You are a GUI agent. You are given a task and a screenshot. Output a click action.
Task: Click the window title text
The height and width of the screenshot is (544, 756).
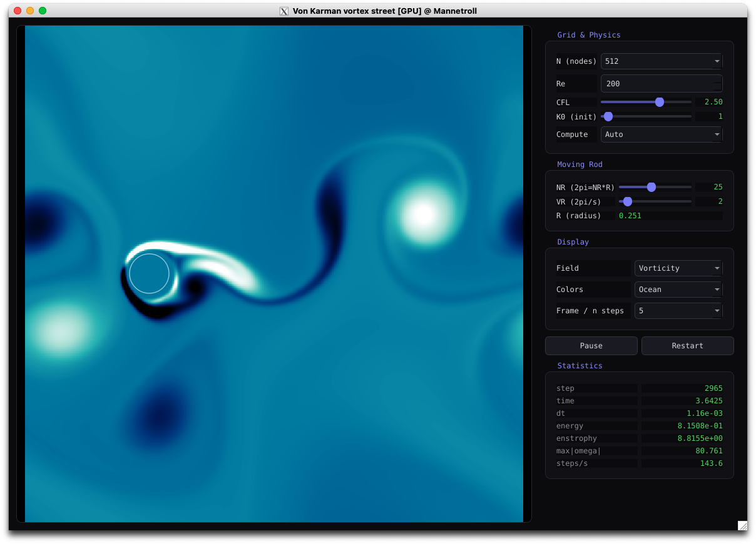click(385, 11)
